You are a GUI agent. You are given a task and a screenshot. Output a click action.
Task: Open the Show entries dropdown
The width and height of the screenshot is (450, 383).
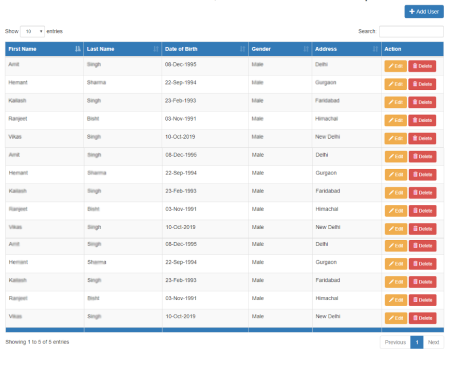(x=32, y=31)
